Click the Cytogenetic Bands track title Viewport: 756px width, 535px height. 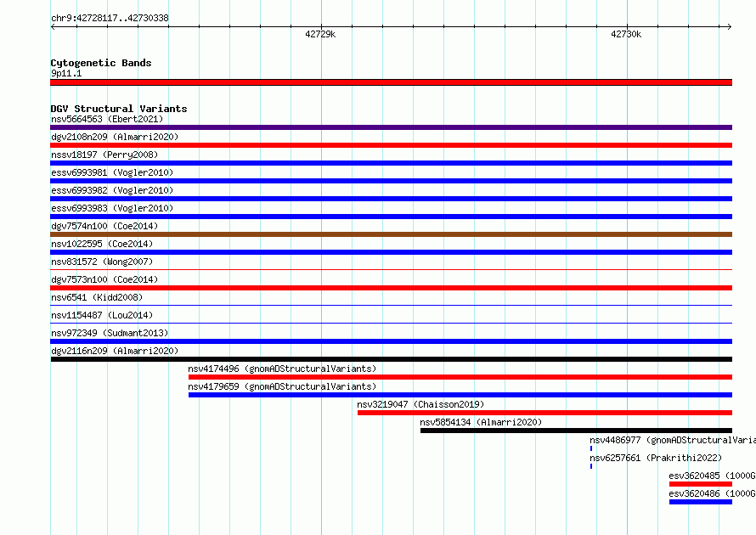coord(101,63)
